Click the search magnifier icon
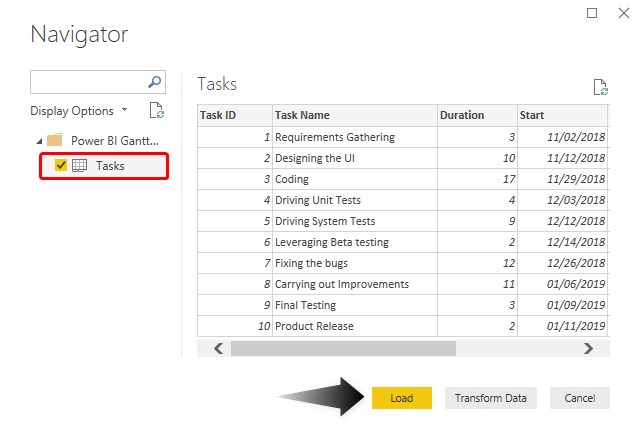Screen dimensions: 640x427 point(154,82)
